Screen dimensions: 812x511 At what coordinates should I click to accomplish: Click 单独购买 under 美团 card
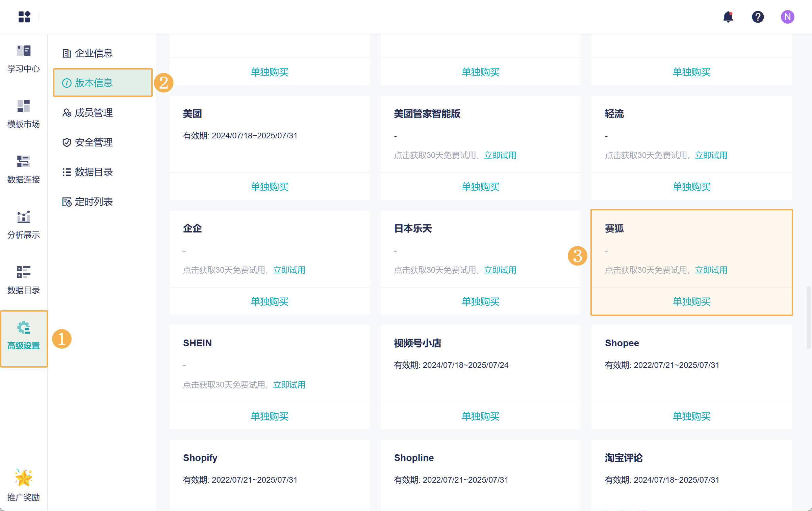269,187
